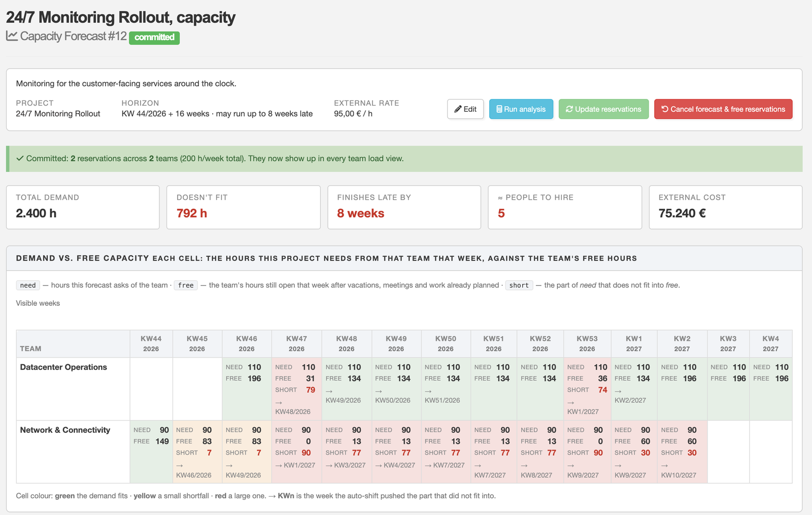Click the green committed status badge
The height and width of the screenshot is (515, 812).
[x=154, y=38]
